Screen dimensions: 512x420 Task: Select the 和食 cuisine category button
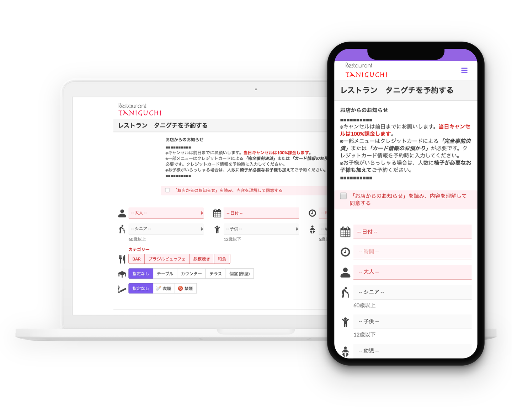tap(222, 259)
